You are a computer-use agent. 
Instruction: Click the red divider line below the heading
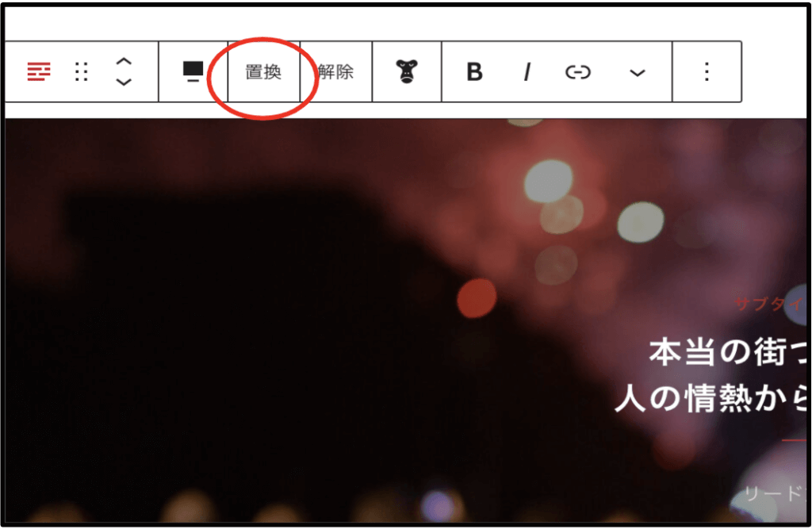pyautogui.click(x=794, y=440)
